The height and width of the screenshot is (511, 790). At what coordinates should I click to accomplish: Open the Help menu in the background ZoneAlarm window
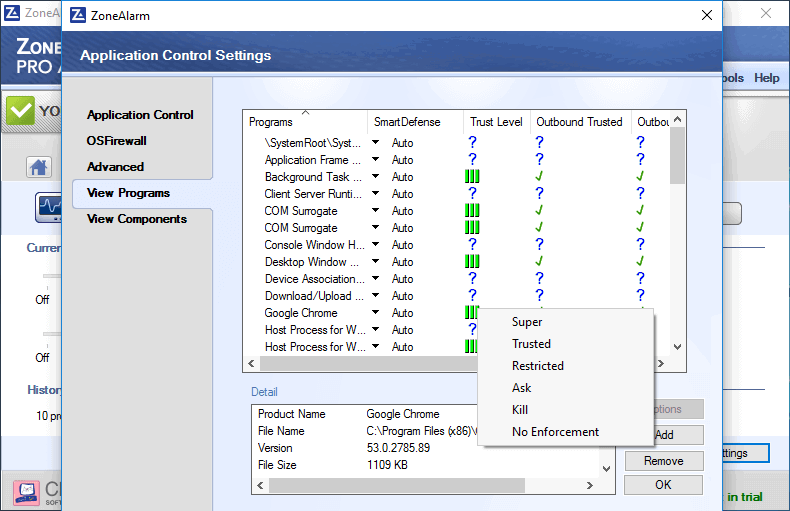[766, 78]
